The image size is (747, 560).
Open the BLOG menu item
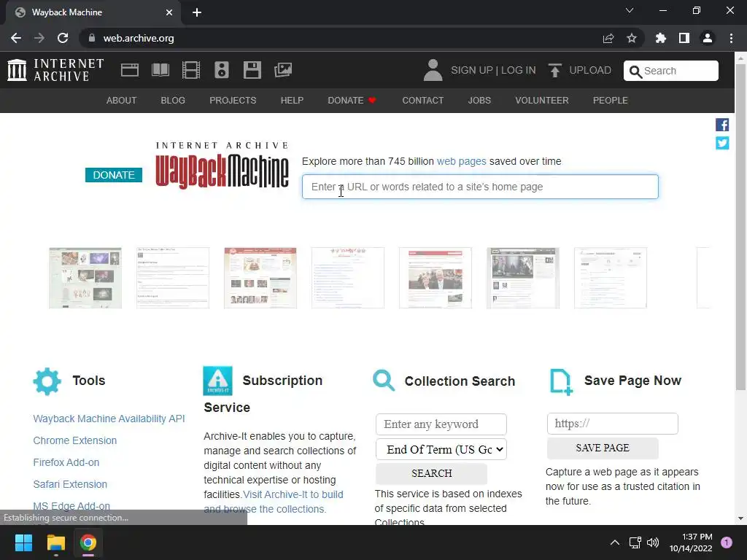[173, 101]
